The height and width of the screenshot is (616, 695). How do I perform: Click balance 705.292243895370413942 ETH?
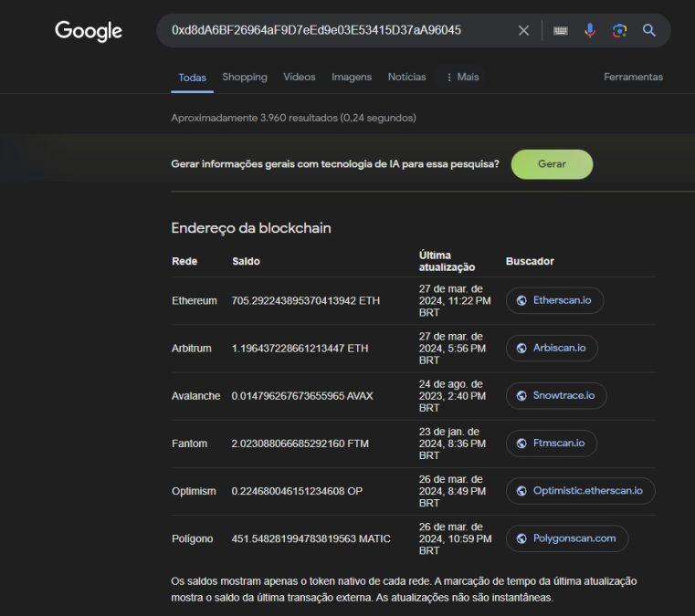click(x=305, y=300)
